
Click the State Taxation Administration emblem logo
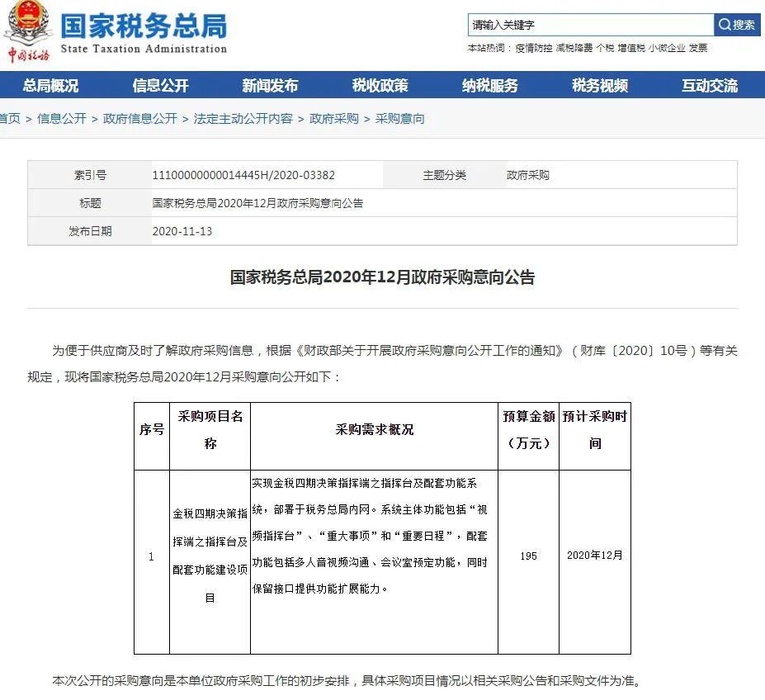(x=28, y=31)
